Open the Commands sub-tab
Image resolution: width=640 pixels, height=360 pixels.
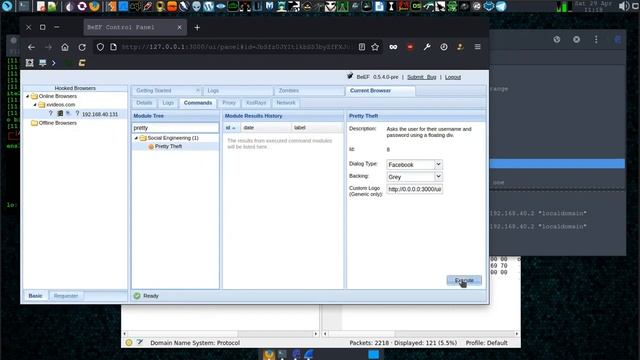pyautogui.click(x=198, y=103)
